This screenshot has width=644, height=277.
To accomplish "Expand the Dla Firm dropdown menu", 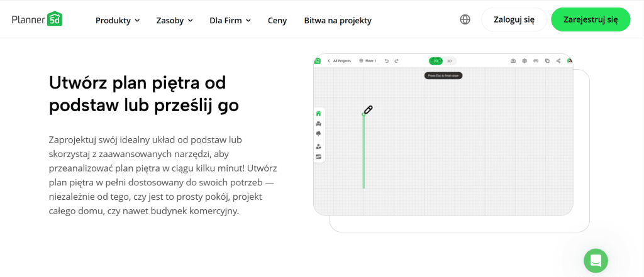I will (x=230, y=20).
